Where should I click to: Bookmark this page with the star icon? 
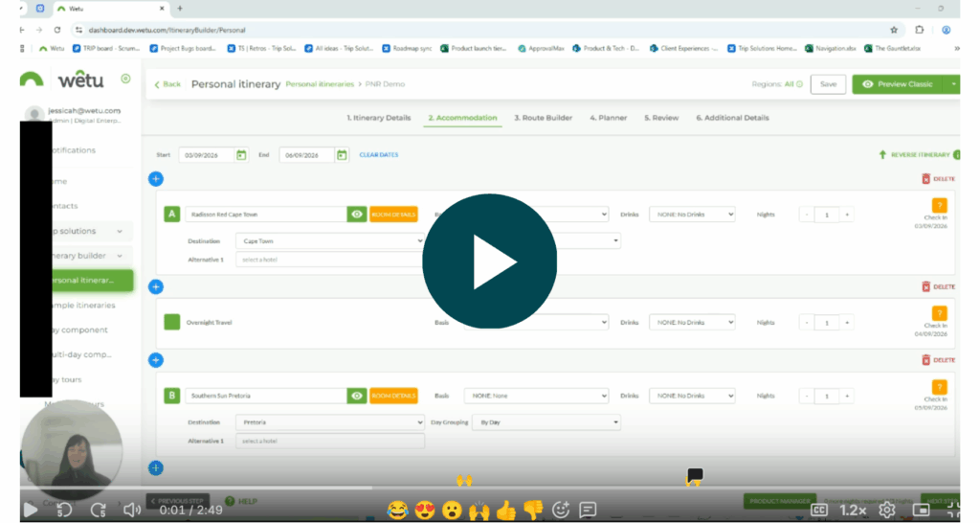[894, 30]
